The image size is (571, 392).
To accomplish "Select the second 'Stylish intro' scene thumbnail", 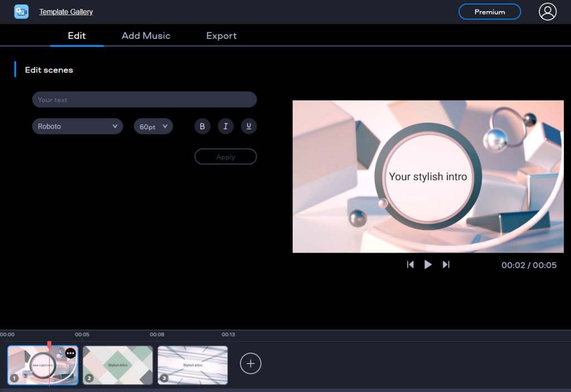I will pyautogui.click(x=118, y=365).
